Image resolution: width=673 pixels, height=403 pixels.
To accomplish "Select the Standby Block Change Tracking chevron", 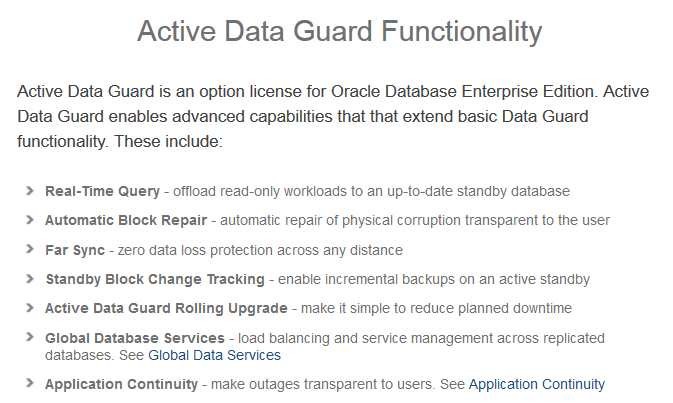I will 30,279.
